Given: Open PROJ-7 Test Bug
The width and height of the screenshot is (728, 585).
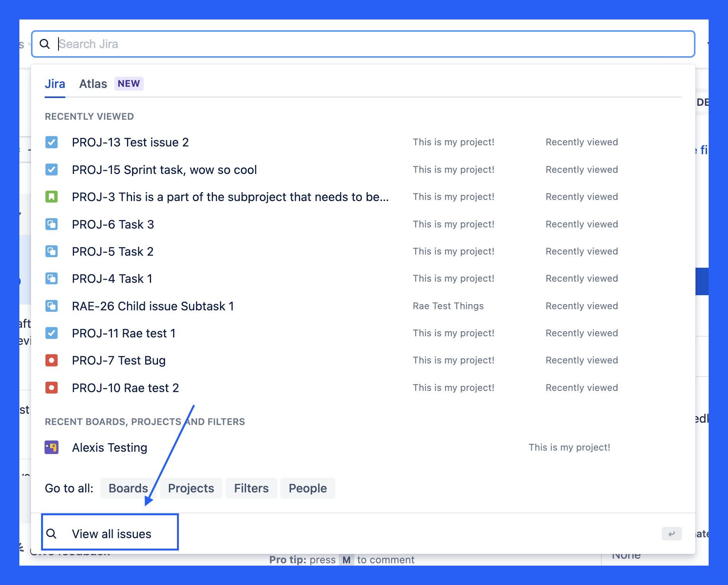Looking at the screenshot, I should pos(119,360).
